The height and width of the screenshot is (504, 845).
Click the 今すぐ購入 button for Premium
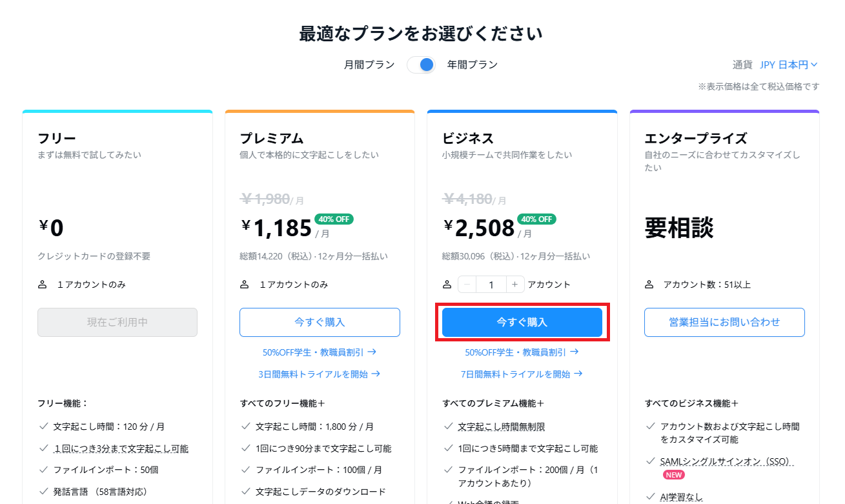320,322
